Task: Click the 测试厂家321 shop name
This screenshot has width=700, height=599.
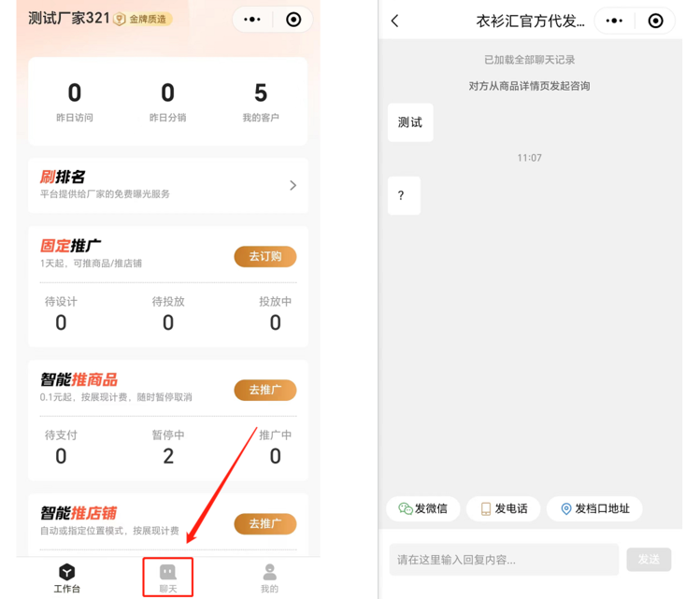Action: [69, 19]
